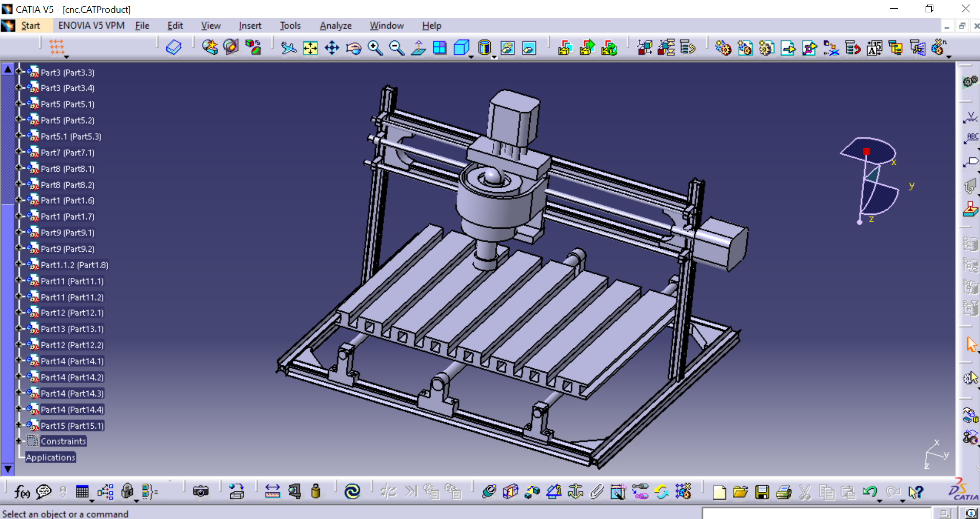This screenshot has width=980, height=519.
Task: Open Create Multi-View layout icon
Action: coord(439,48)
